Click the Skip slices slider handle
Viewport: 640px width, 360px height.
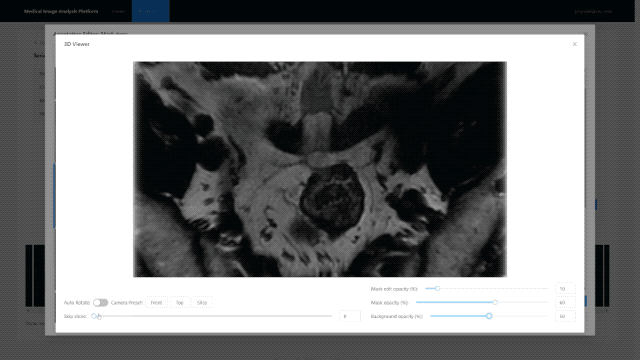(94, 316)
